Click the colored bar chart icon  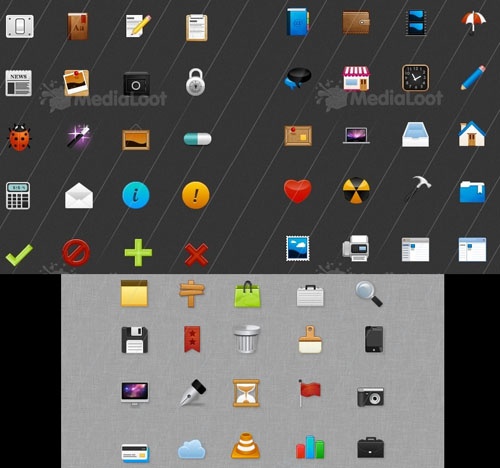[x=310, y=447]
